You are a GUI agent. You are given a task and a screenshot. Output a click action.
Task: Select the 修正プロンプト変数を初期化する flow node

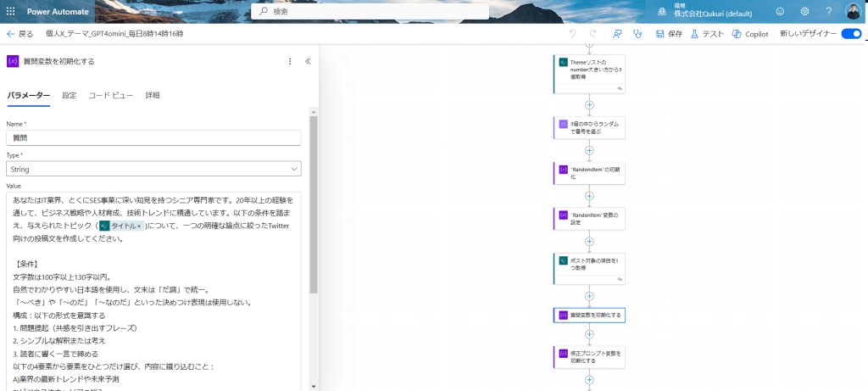click(x=589, y=356)
